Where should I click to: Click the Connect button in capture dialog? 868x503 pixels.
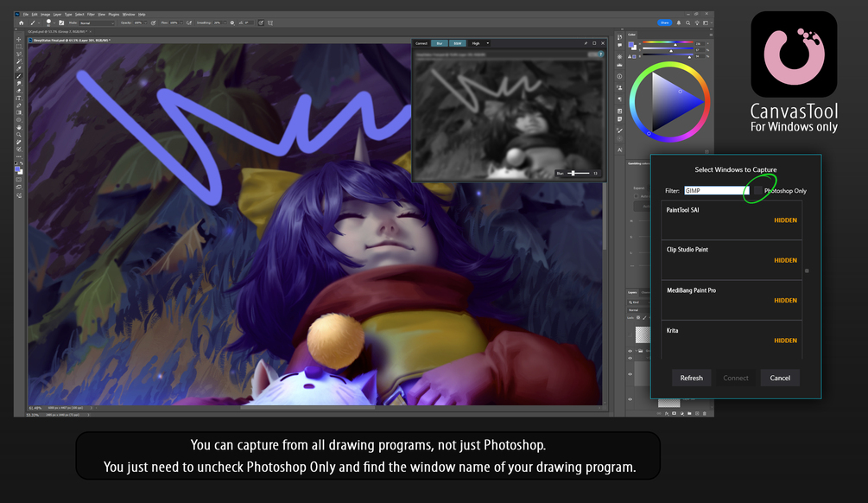(x=736, y=378)
